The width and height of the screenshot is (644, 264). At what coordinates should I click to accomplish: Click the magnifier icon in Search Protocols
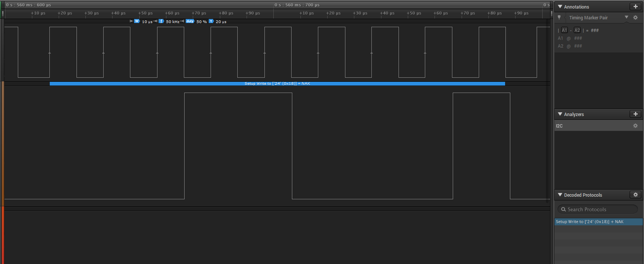point(563,209)
